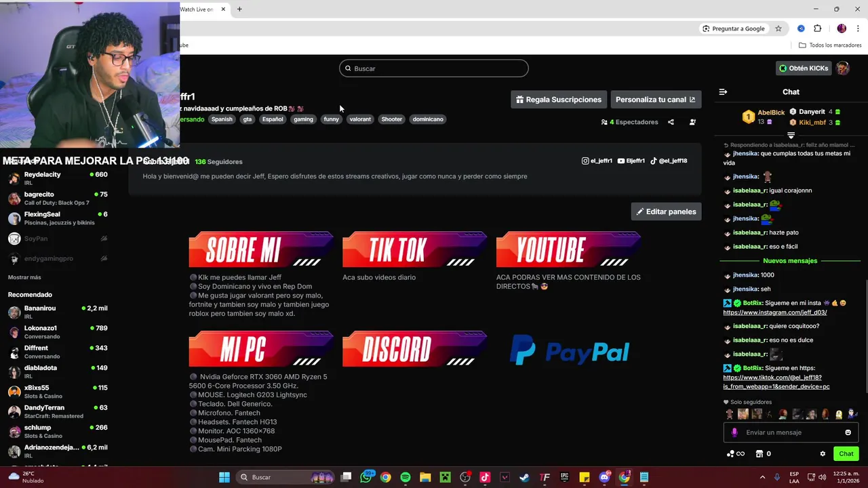Open Chrome extensions puzzle icon

[x=817, y=28]
